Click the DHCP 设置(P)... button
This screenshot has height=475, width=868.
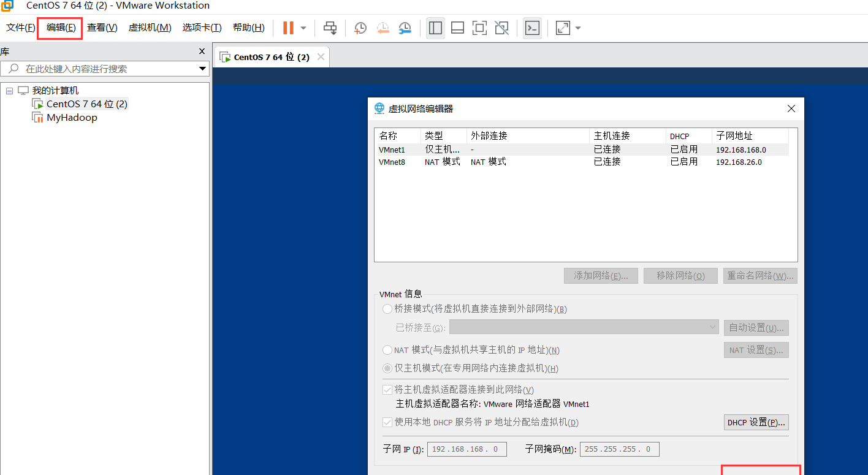point(756,422)
